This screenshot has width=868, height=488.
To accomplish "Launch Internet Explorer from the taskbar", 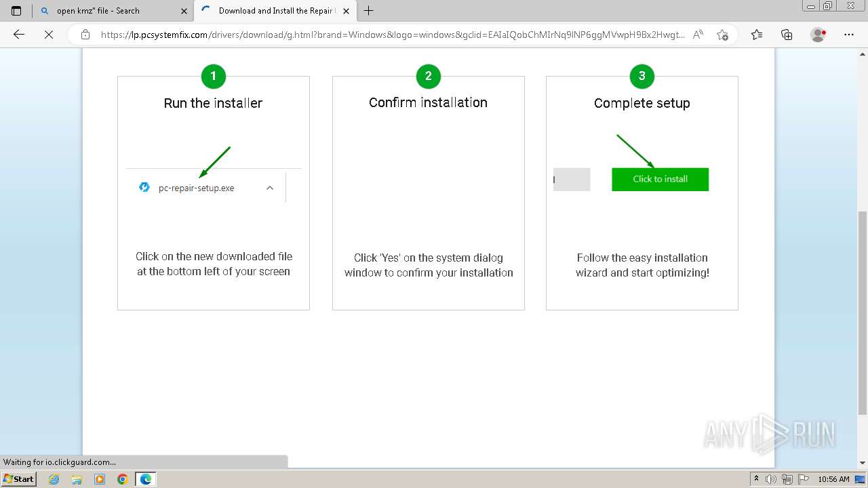I will point(54,479).
